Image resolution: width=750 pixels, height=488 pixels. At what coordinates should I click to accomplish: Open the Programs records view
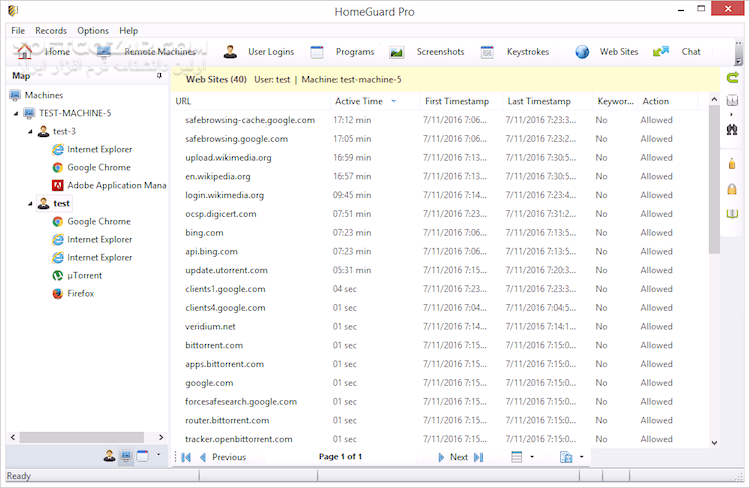pos(342,52)
